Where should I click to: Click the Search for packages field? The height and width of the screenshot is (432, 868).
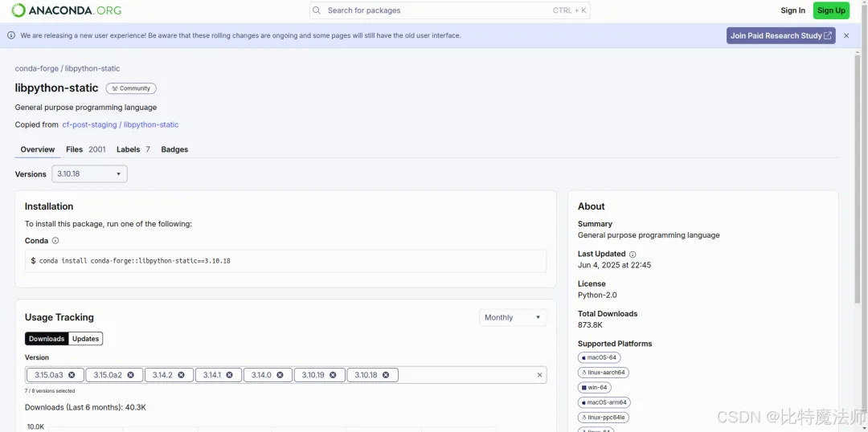(449, 10)
